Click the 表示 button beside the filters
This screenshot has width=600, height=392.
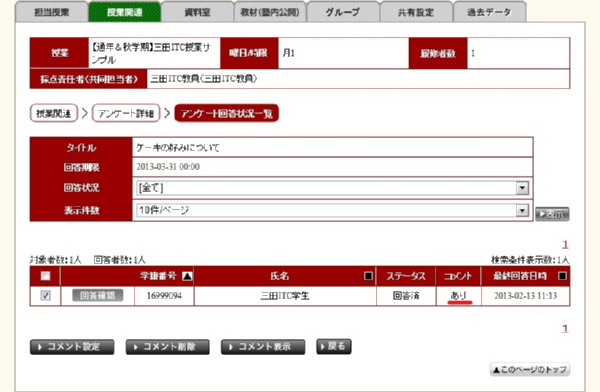[x=552, y=214]
